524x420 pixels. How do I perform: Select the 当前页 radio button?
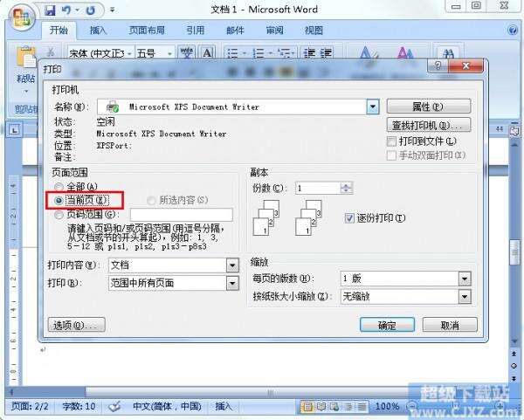click(59, 200)
